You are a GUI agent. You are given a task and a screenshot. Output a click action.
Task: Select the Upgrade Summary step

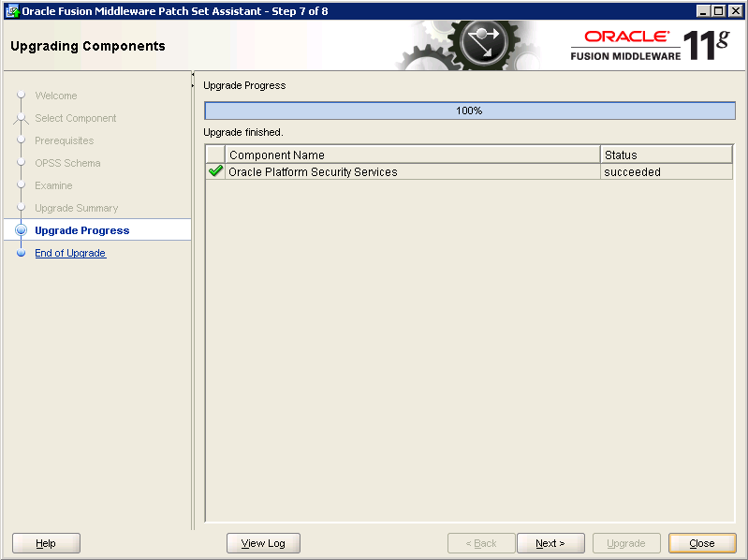coord(77,208)
